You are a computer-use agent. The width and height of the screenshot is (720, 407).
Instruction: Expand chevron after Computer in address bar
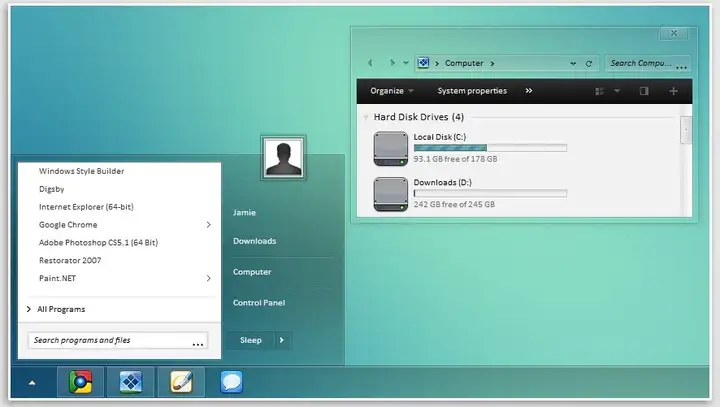click(x=492, y=63)
